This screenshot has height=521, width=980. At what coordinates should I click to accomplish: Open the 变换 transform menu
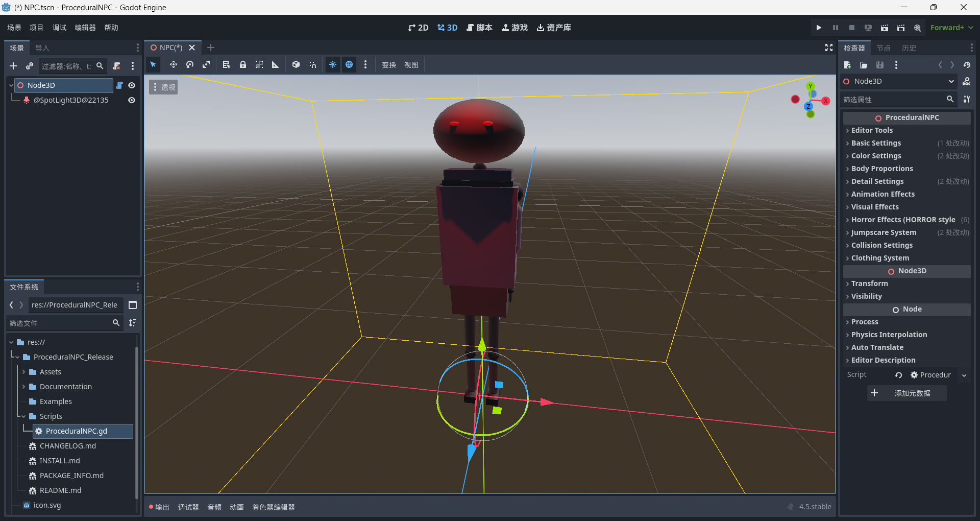tap(389, 65)
